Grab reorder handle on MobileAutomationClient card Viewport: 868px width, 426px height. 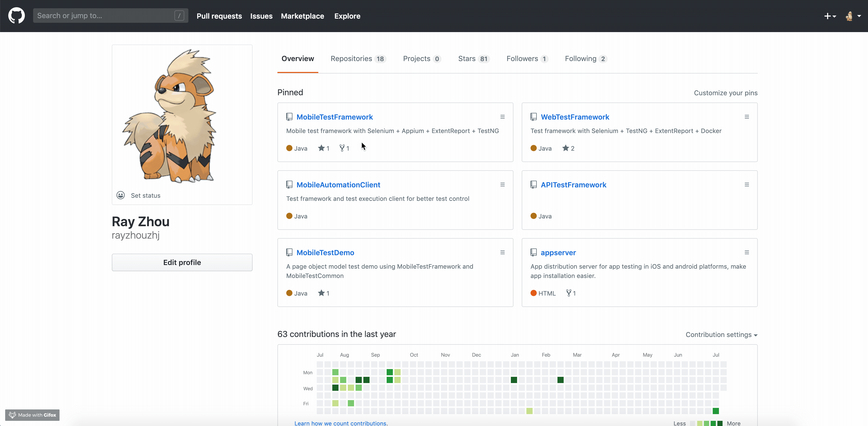[x=502, y=185]
